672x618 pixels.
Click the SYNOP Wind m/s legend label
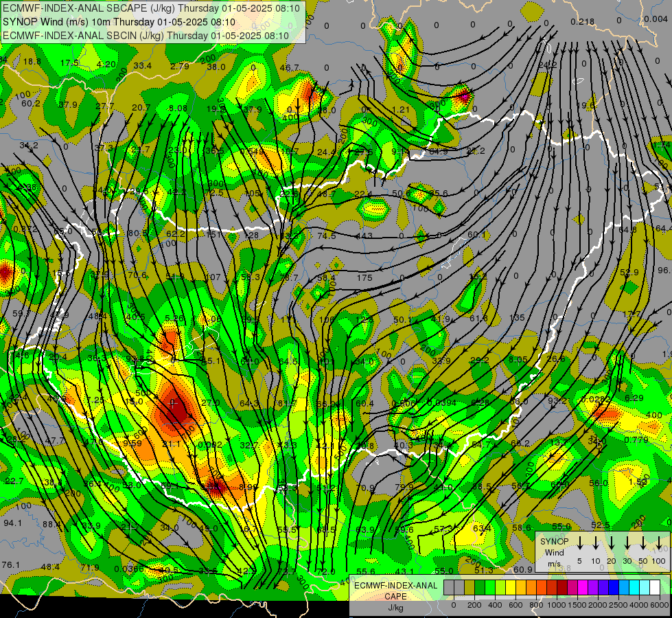[x=554, y=553]
